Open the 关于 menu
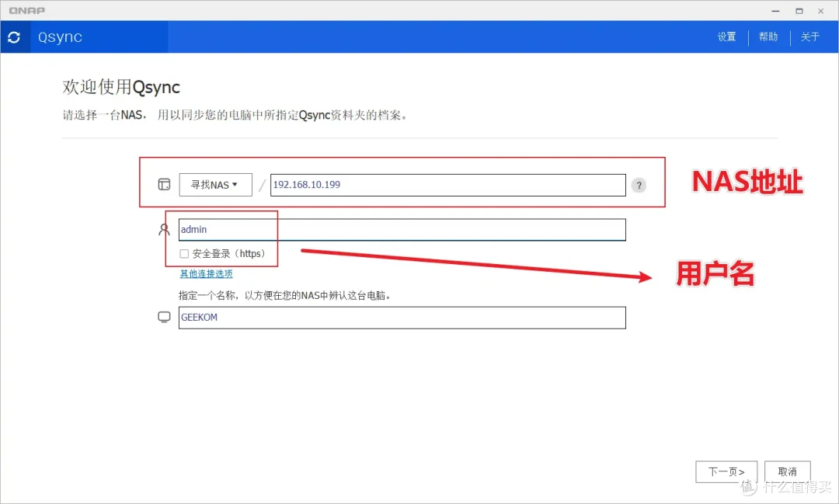 pyautogui.click(x=810, y=37)
